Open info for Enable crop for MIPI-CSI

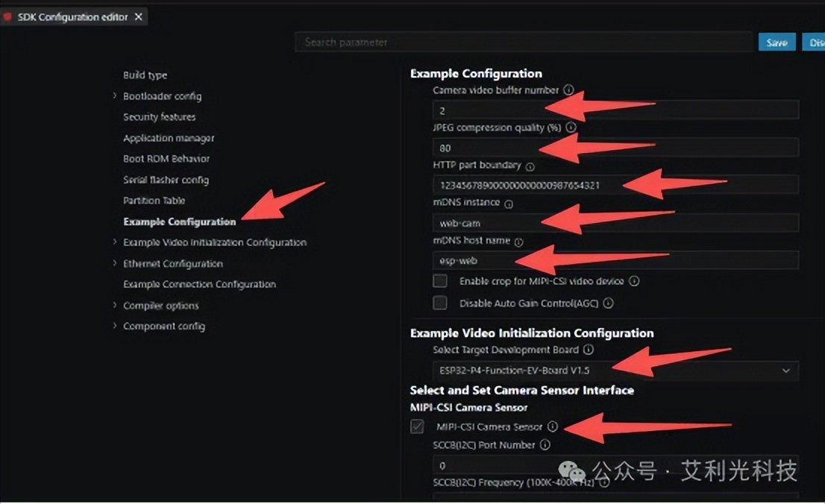click(x=634, y=281)
